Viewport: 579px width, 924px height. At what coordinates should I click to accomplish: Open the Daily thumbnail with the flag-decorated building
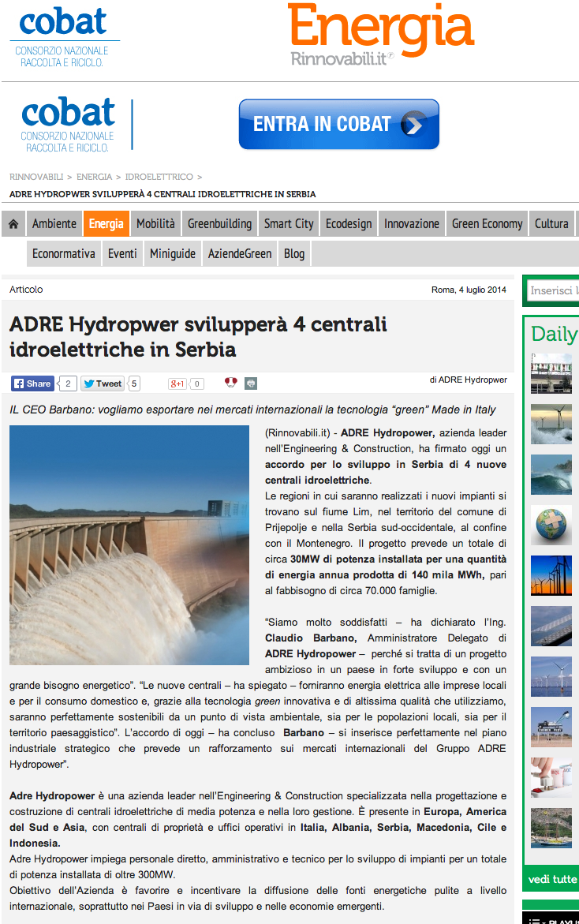551,373
